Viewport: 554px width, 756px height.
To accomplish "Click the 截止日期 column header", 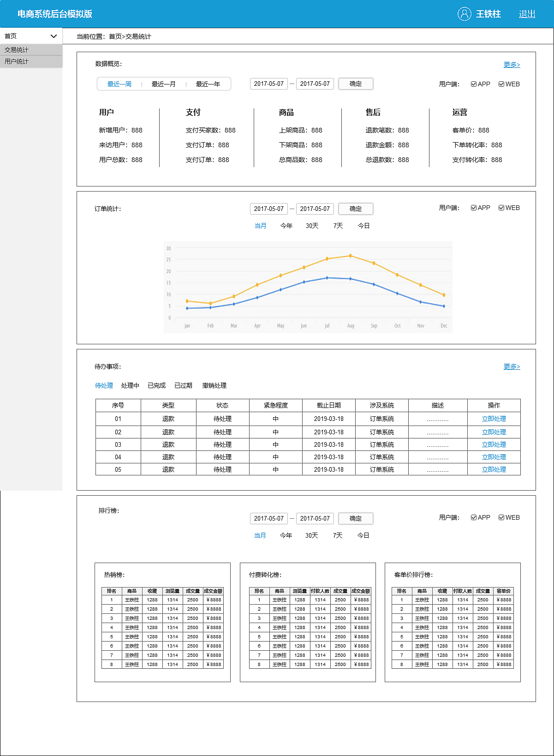I will pos(329,405).
